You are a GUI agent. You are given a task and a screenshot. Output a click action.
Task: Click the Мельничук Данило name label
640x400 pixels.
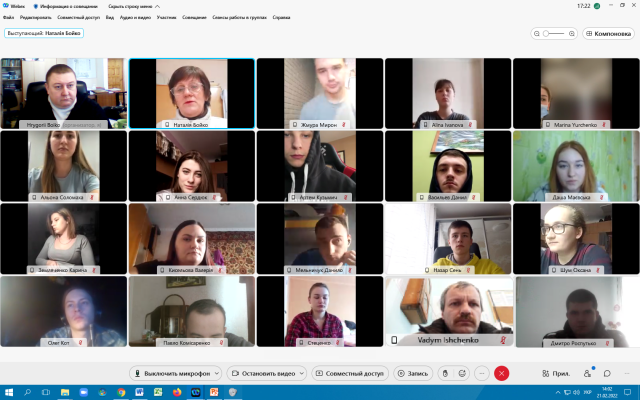[x=319, y=270]
